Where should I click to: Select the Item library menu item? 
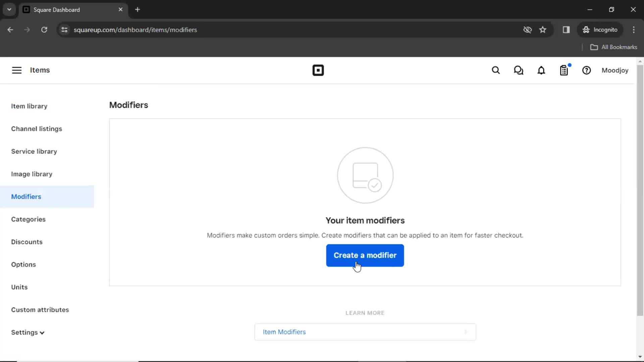29,106
